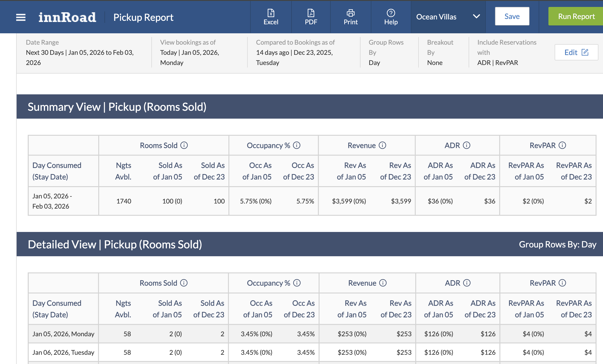The image size is (603, 364).
Task: Click ADR info icon in Summary table
Action: (x=466, y=145)
